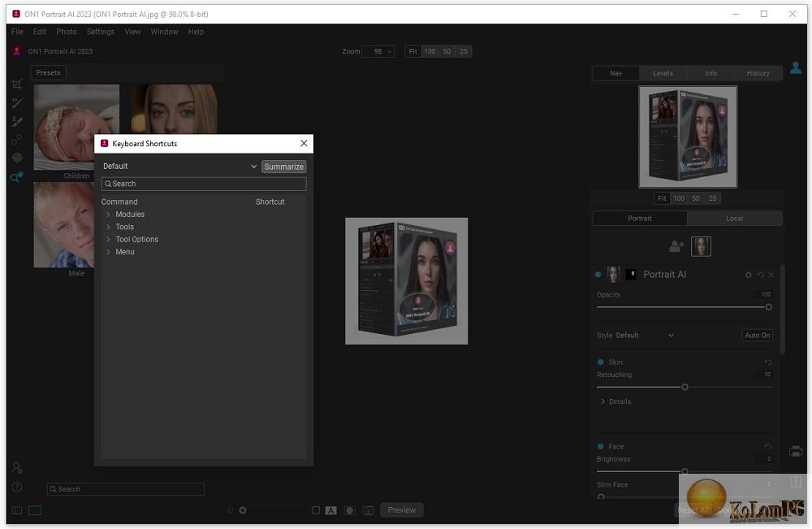This screenshot has height=529, width=812.
Task: Open the Print icon on right edge
Action: pyautogui.click(x=796, y=451)
